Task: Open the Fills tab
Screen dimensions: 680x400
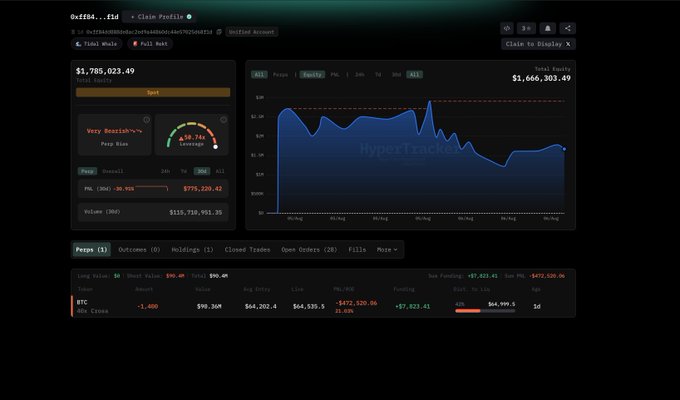Action: pos(357,249)
